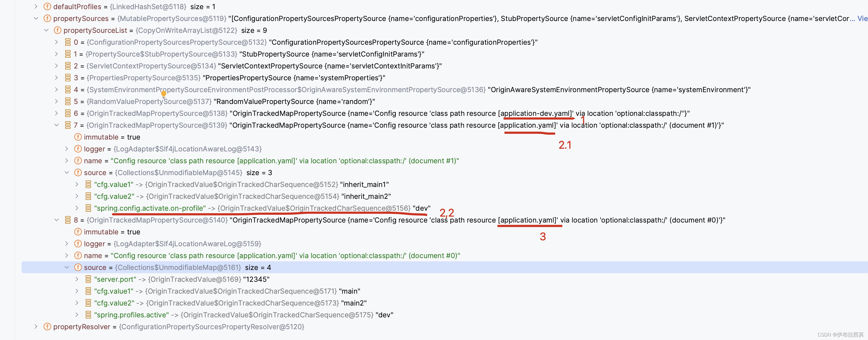The height and width of the screenshot is (340, 868).
Task: Click the field icon of source size 3
Action: 78,172
